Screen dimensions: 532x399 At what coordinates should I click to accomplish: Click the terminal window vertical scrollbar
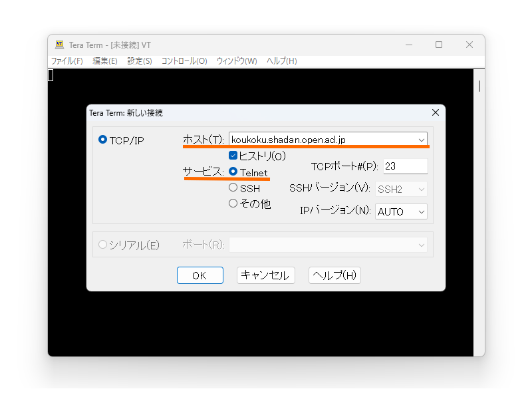tap(479, 86)
